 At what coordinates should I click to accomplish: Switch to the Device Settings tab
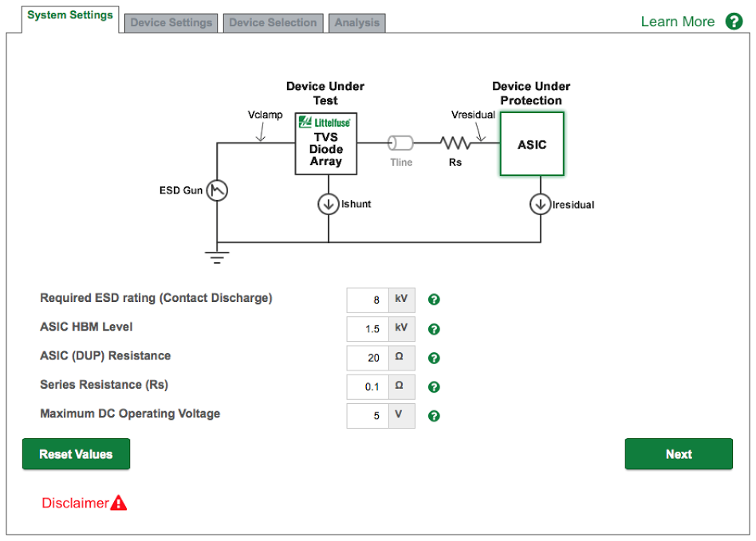coord(171,23)
